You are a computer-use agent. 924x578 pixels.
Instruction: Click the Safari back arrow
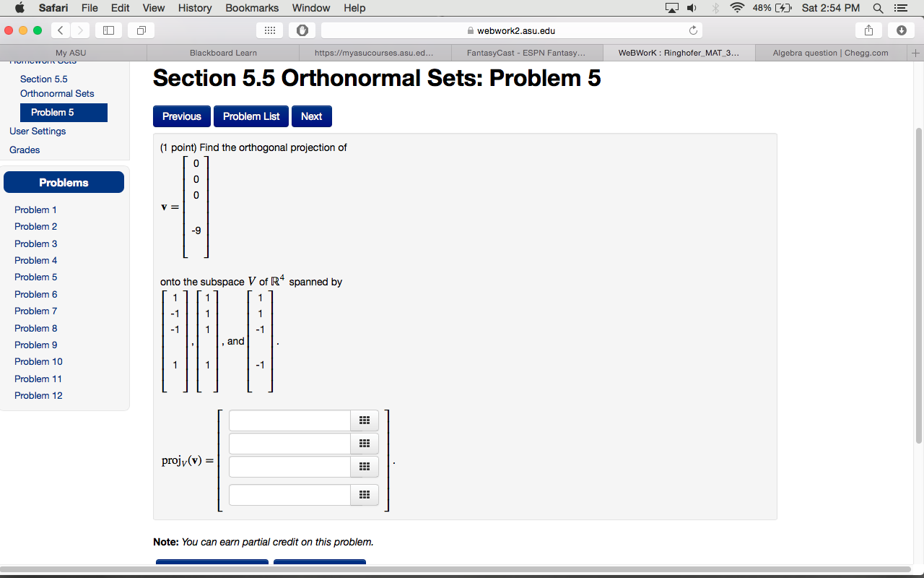61,30
